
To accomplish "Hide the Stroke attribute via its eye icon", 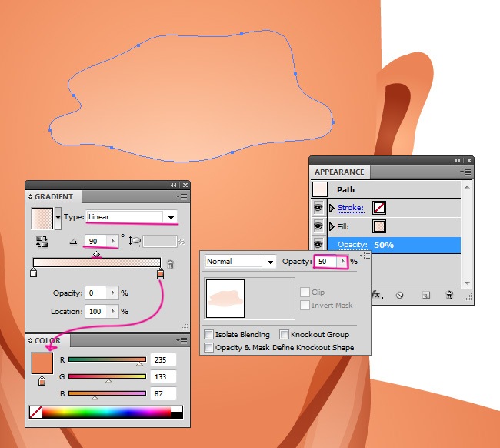I will pyautogui.click(x=318, y=208).
